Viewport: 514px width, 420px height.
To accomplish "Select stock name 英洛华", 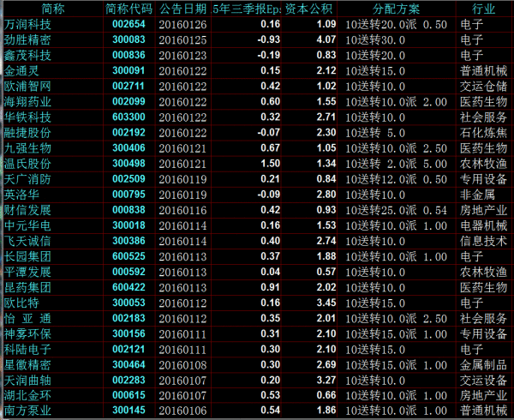I will (21, 195).
